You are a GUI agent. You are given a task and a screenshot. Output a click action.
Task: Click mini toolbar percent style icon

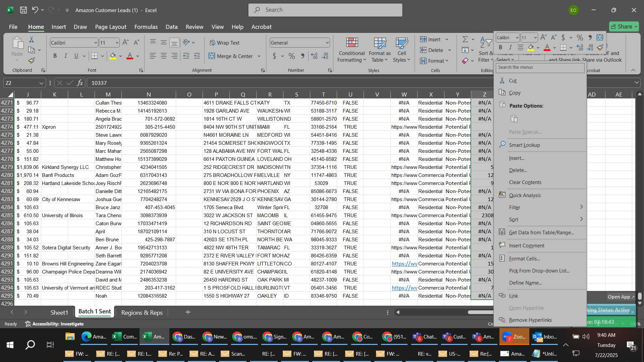(580, 37)
